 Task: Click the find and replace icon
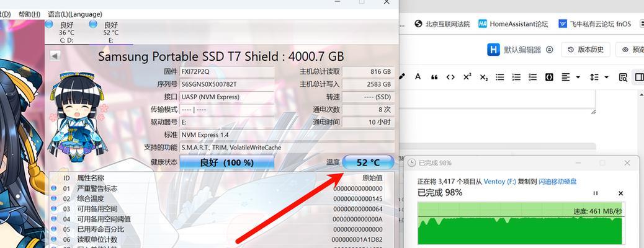(x=623, y=77)
